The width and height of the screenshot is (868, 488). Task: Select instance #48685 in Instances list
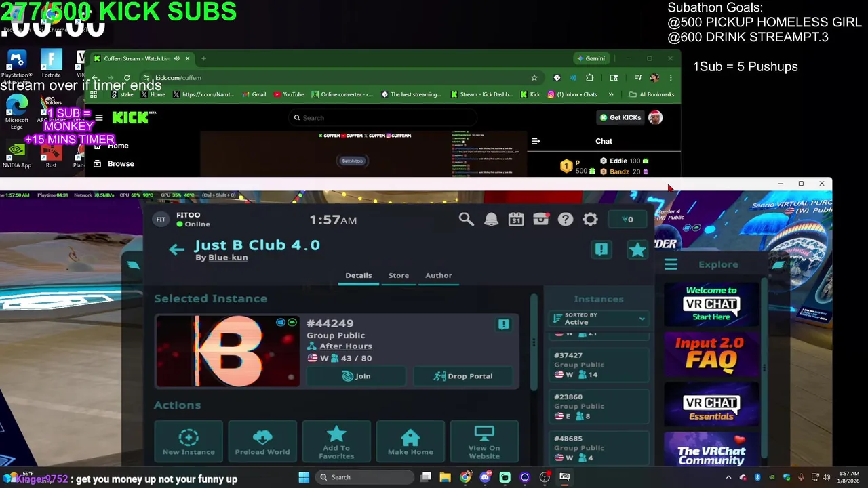coord(599,448)
